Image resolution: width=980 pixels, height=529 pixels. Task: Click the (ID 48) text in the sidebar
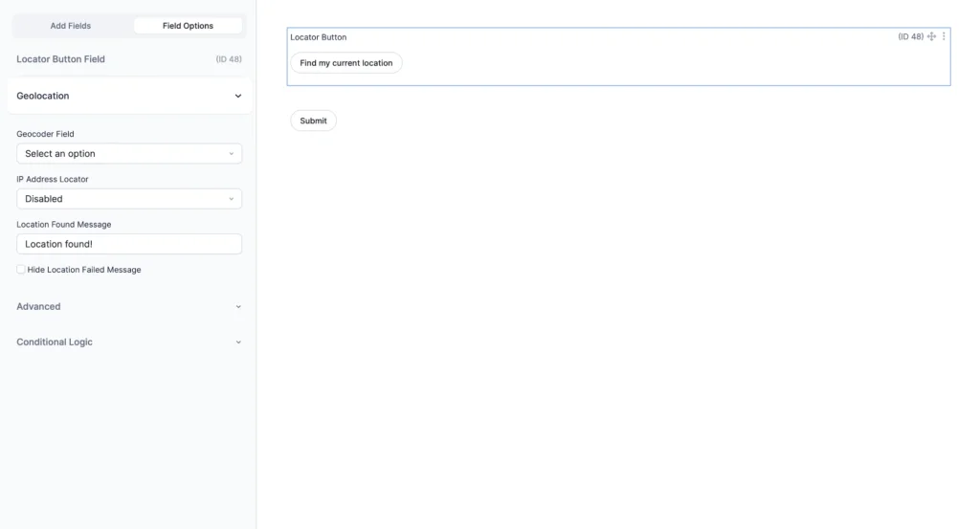pyautogui.click(x=229, y=59)
